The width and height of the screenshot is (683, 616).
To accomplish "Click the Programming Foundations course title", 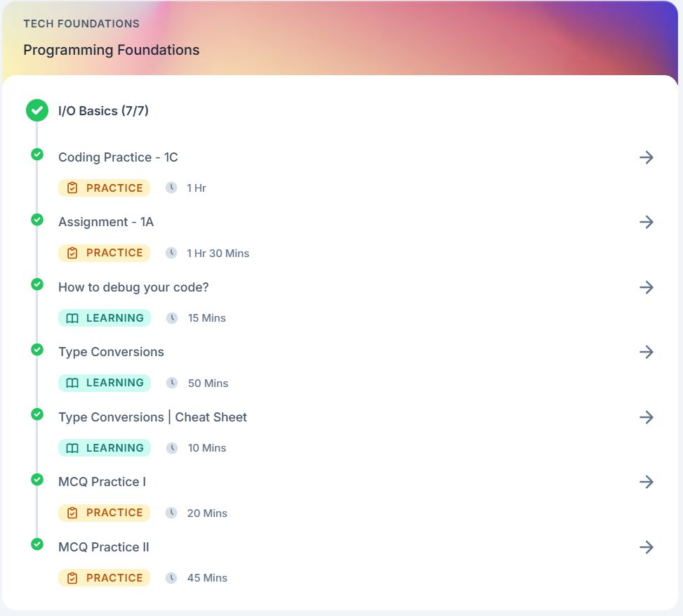I will [111, 50].
